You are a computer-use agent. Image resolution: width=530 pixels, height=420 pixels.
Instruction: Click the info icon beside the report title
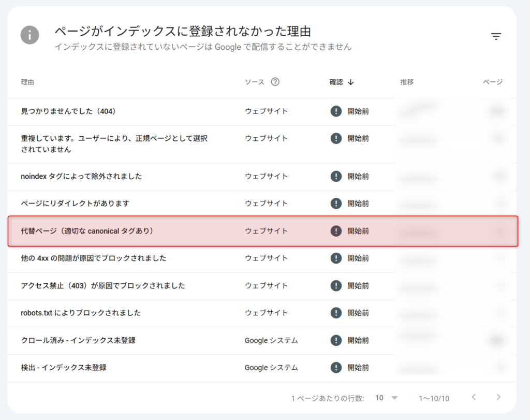click(30, 36)
